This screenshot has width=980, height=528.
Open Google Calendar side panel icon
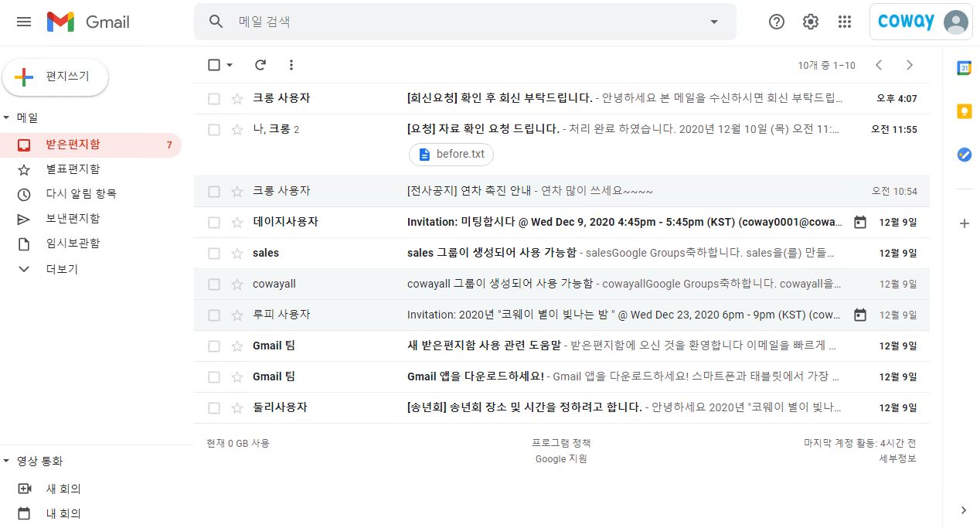[x=964, y=68]
